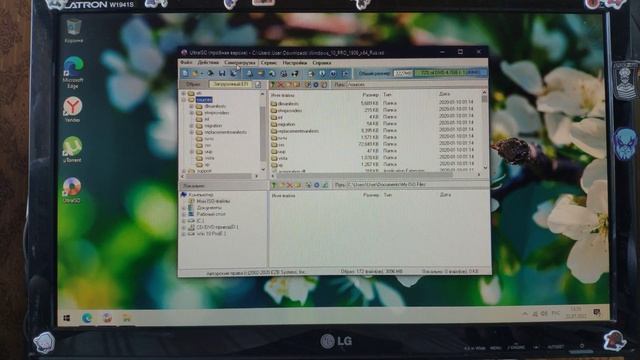Click the File Explorer taskbar icon
Image resolution: width=640 pixels, height=360 pixels.
[x=127, y=318]
